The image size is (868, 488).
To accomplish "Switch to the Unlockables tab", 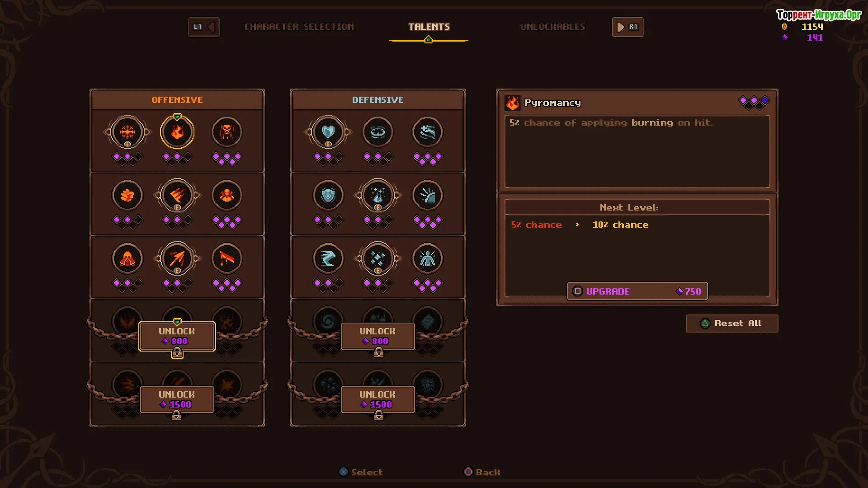I will (552, 27).
